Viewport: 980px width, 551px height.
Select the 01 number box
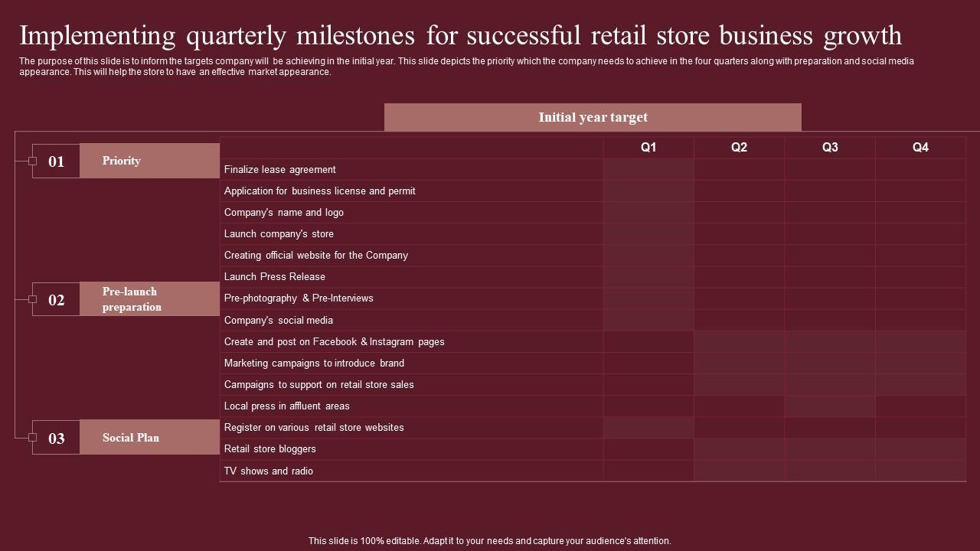point(57,161)
